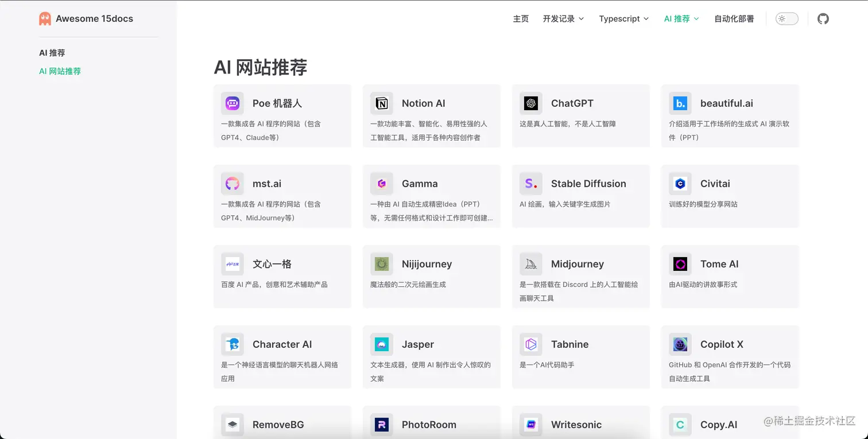Toggle the dark mode switch
The height and width of the screenshot is (439, 868).
[786, 18]
